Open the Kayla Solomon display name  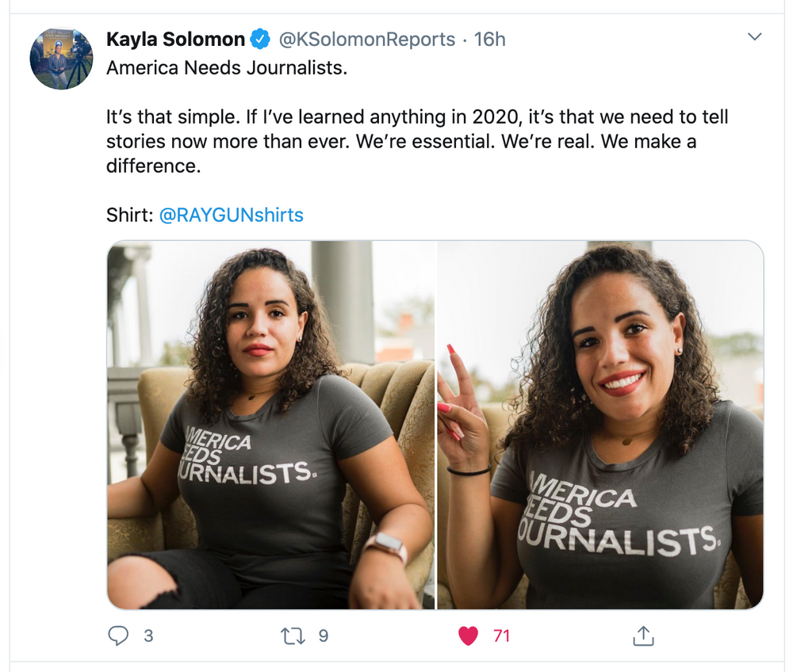coord(175,39)
